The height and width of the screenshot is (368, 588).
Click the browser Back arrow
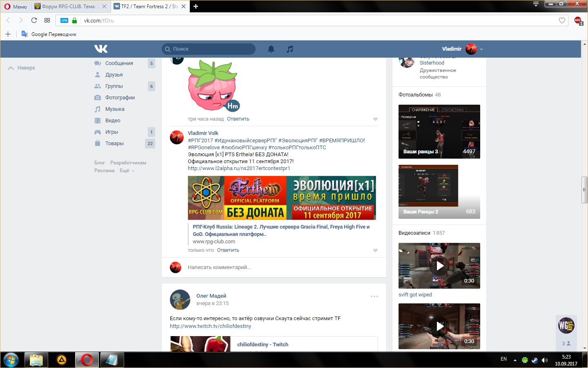[8, 20]
